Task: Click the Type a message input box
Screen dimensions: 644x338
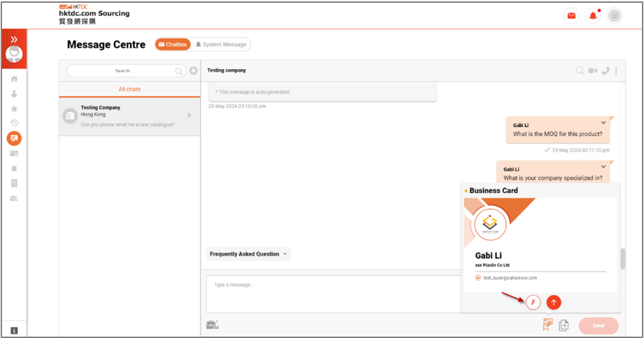Action: pyautogui.click(x=332, y=294)
